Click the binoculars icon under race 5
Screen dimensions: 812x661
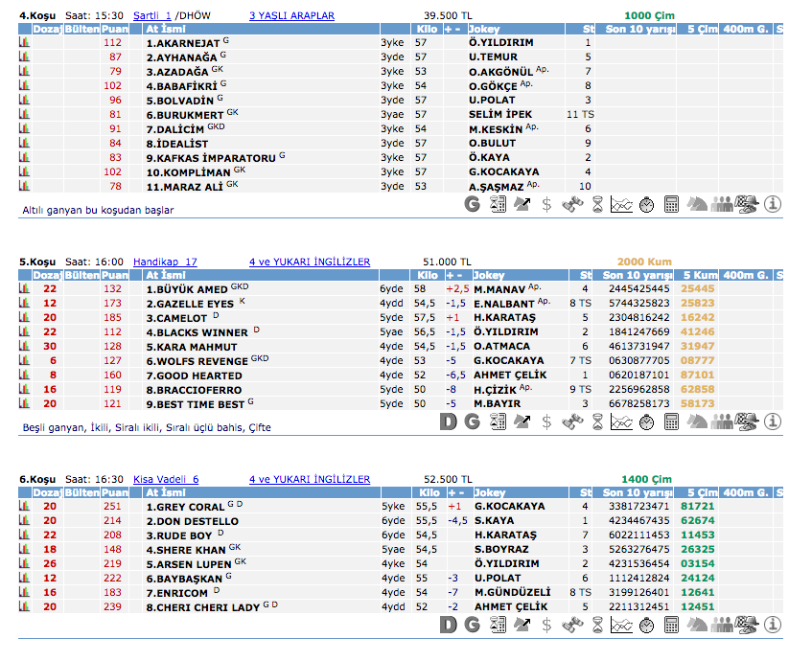click(x=571, y=422)
